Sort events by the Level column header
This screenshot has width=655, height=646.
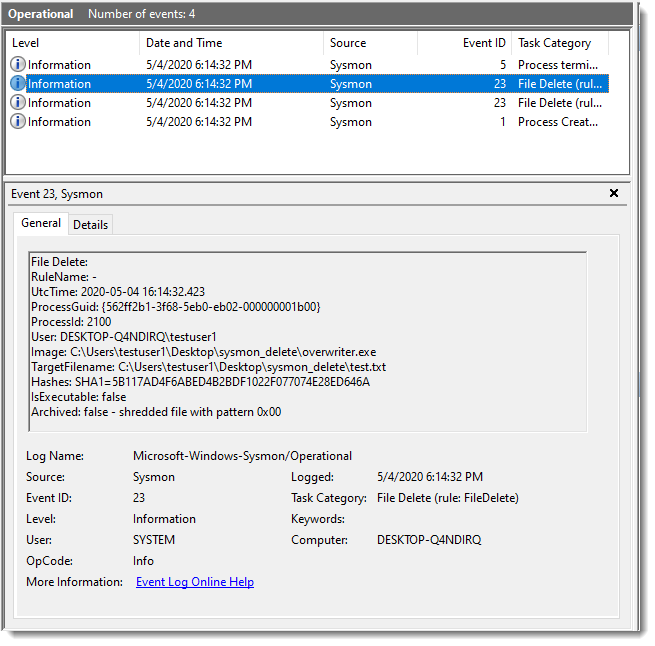coord(72,43)
